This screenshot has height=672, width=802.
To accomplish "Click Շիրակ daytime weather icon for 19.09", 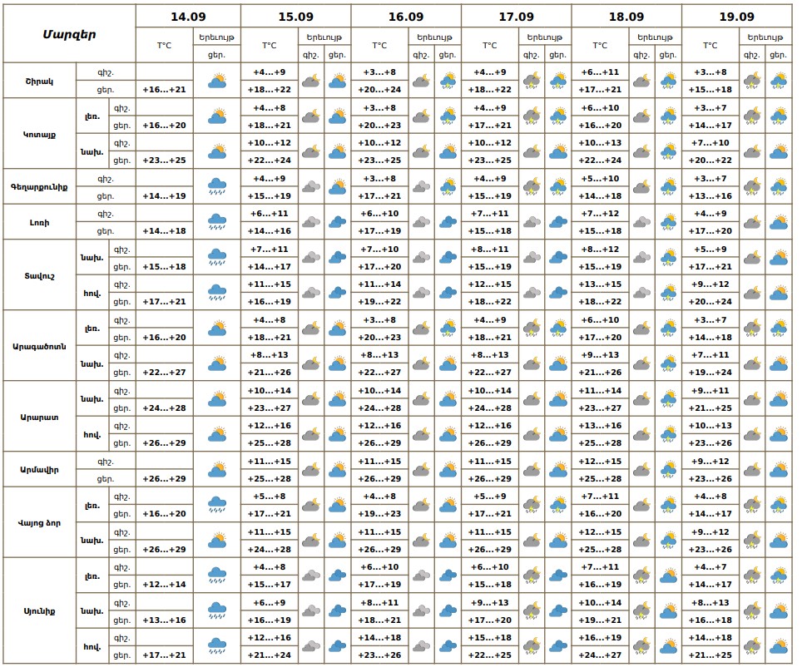I will pyautogui.click(x=779, y=81).
